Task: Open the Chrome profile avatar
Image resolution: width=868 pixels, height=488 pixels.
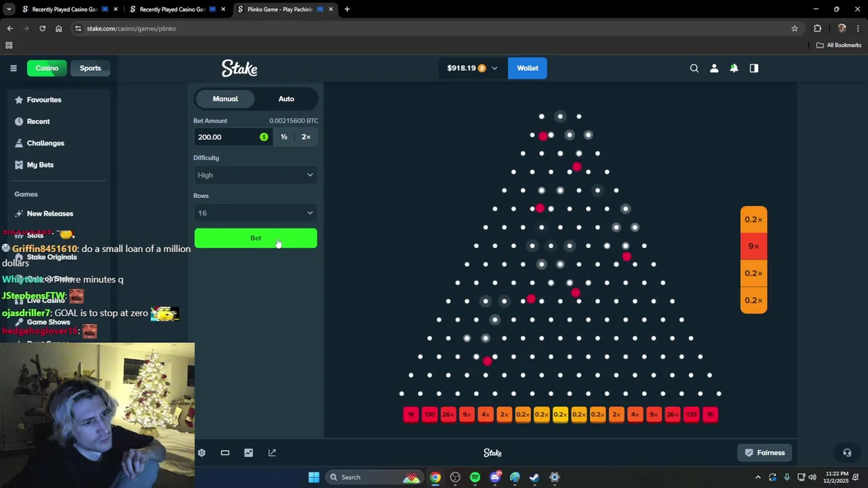Action: 842,28
